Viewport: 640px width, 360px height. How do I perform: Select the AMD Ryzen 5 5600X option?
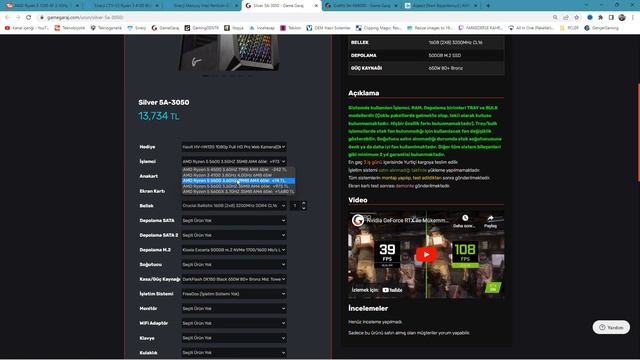click(x=238, y=191)
